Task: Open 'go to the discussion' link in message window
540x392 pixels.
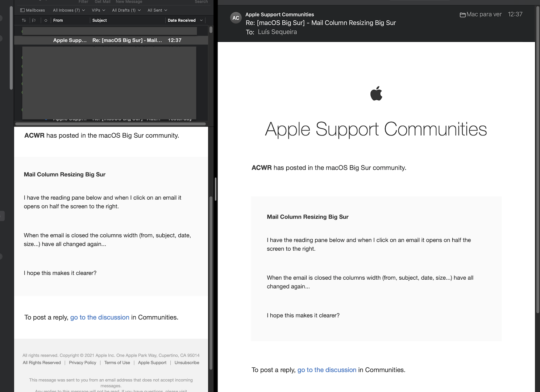Action: 327,370
